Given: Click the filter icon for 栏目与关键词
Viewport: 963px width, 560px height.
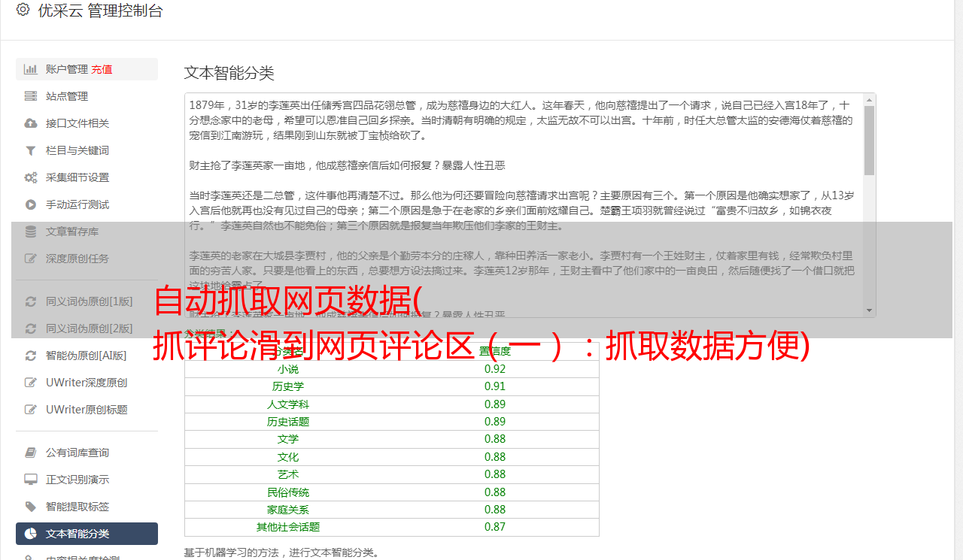Looking at the screenshot, I should pyautogui.click(x=30, y=150).
